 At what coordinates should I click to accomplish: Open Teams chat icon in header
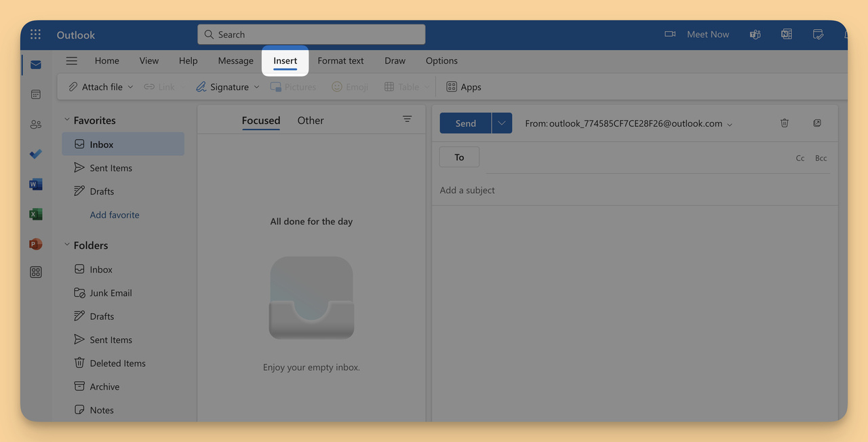click(x=755, y=34)
